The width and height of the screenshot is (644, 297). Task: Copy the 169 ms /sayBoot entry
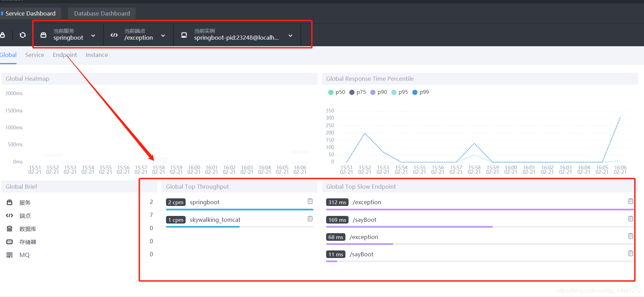[x=631, y=219]
